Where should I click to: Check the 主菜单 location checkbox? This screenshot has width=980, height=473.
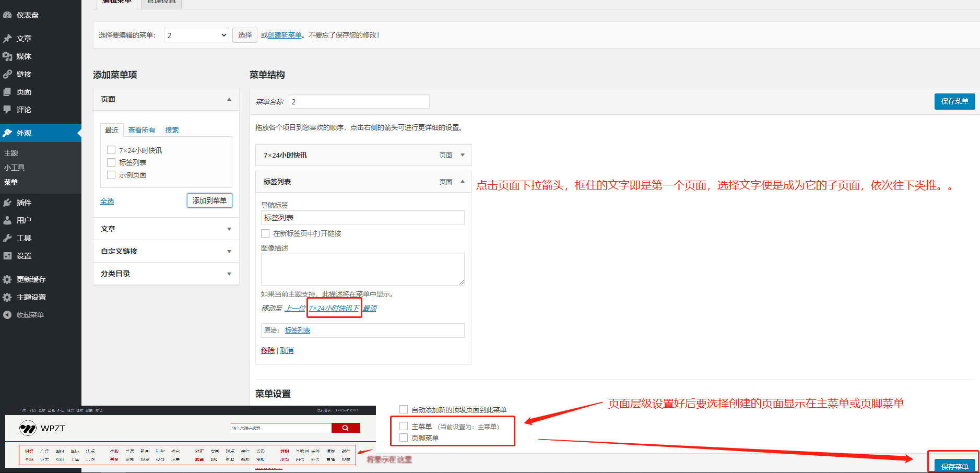pyautogui.click(x=404, y=426)
